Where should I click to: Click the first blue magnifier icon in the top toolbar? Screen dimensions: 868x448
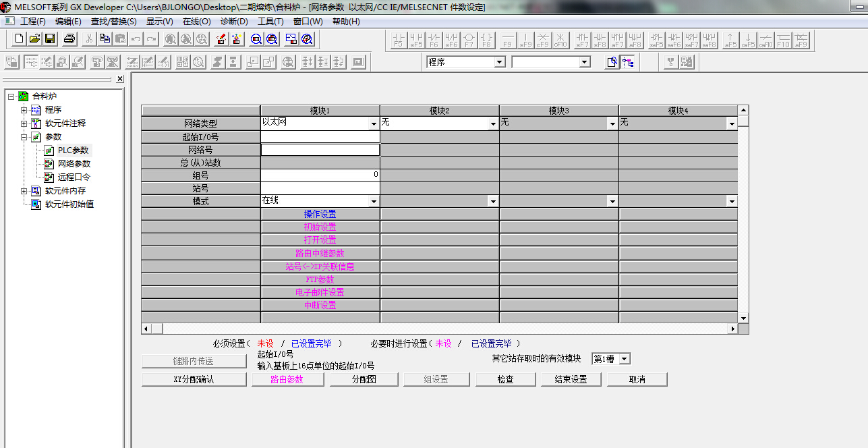coord(256,39)
